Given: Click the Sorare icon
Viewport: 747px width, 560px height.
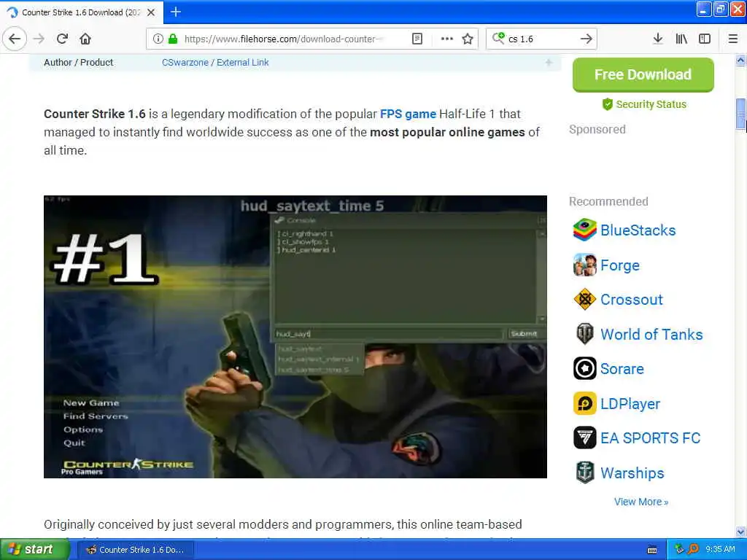Looking at the screenshot, I should pos(584,368).
